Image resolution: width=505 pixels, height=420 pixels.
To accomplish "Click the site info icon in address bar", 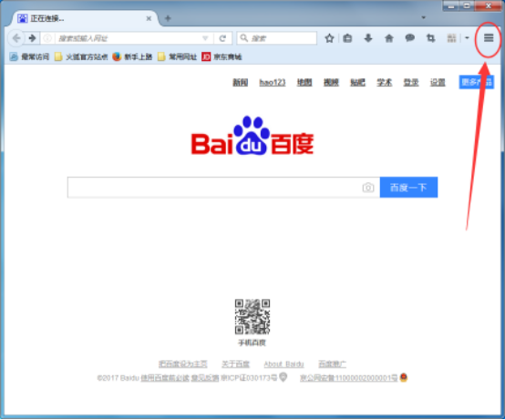I will point(47,38).
